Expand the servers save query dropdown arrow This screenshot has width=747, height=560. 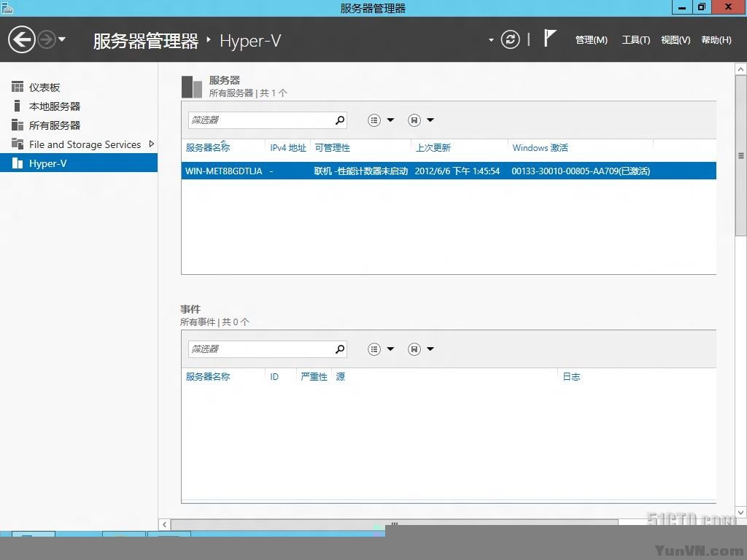point(430,120)
